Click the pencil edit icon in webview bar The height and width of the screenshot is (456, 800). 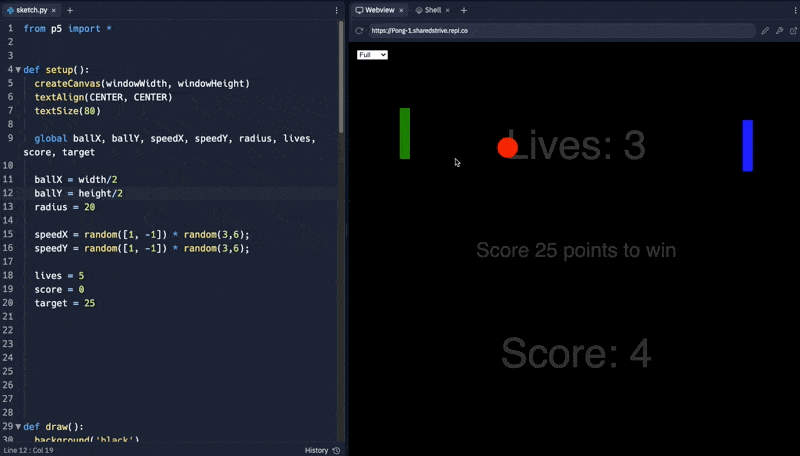765,31
